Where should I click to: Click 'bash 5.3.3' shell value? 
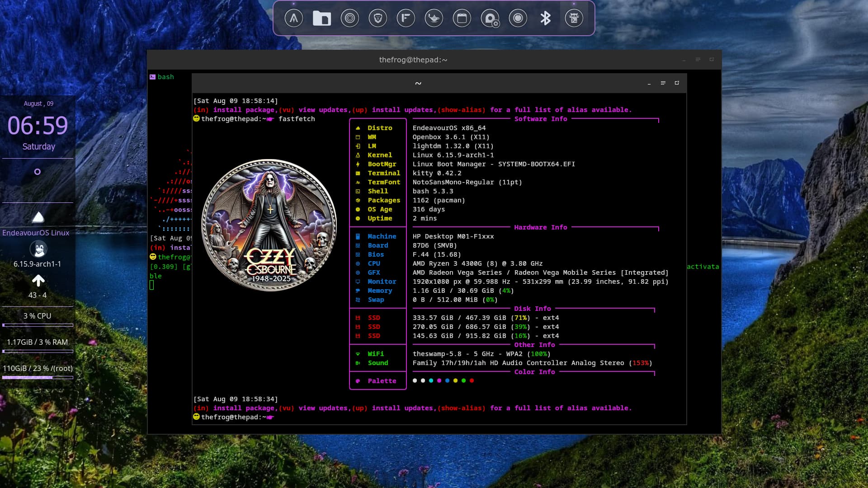(x=433, y=191)
